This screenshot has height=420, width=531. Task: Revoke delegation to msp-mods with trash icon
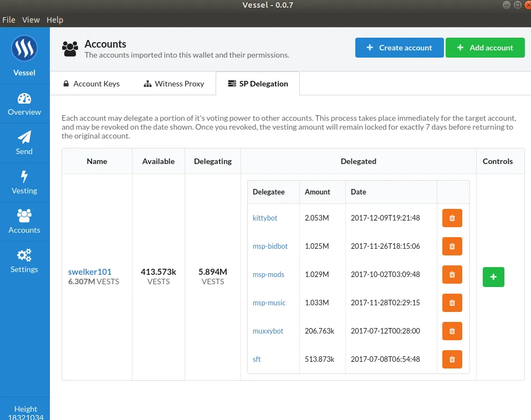tap(452, 274)
